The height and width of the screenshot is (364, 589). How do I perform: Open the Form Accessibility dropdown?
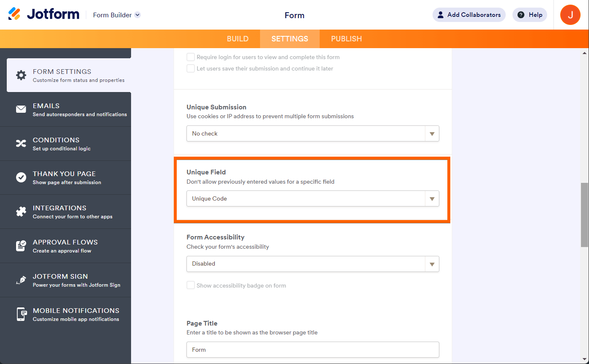[312, 263]
